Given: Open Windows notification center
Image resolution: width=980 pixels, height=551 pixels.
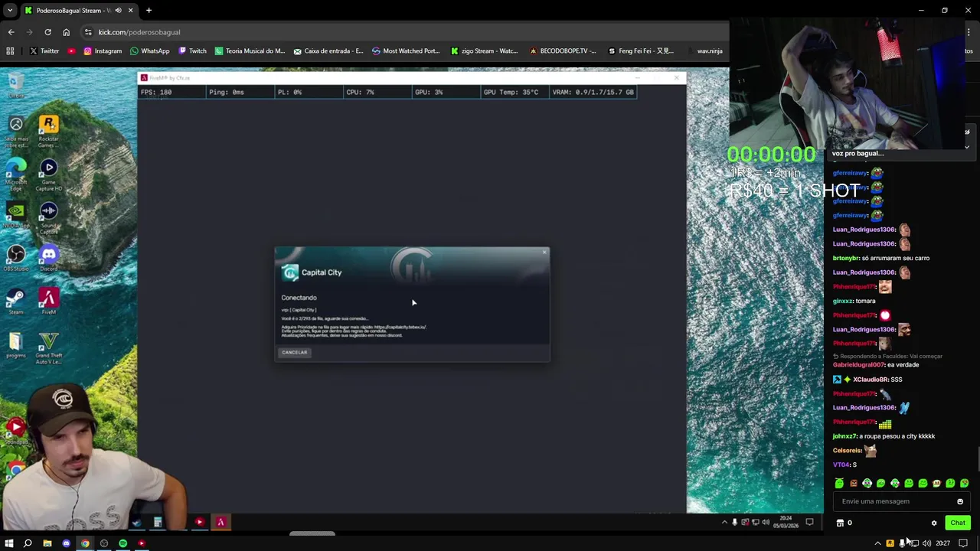Looking at the screenshot, I should click(x=963, y=543).
